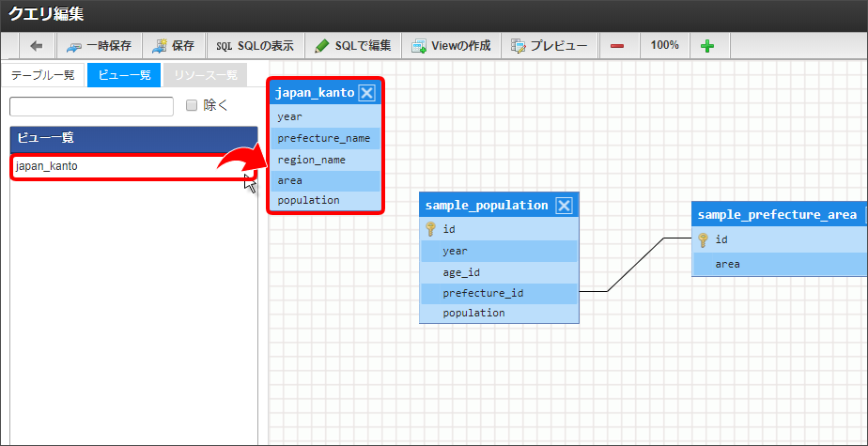Click key icon in sample_prefecture_area id row

[703, 239]
